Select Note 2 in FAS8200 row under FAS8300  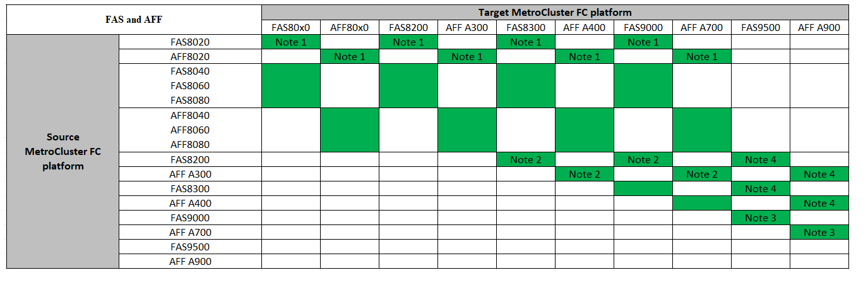[x=525, y=160]
